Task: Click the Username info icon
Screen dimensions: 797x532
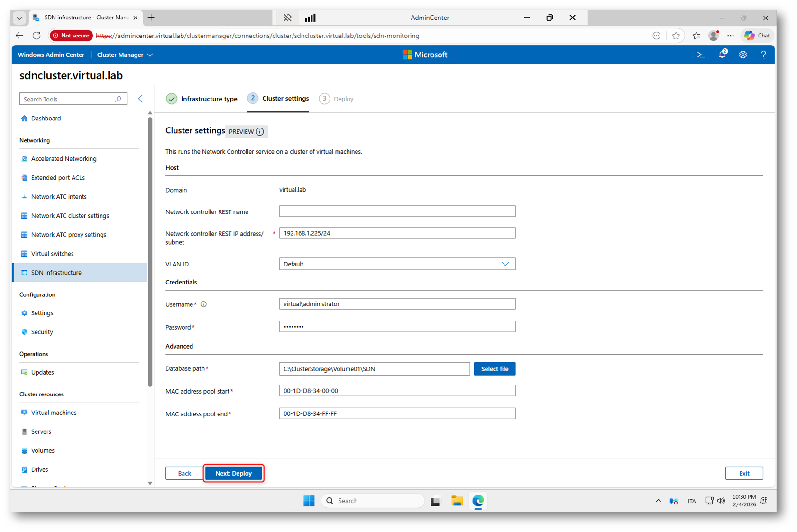Action: (203, 304)
